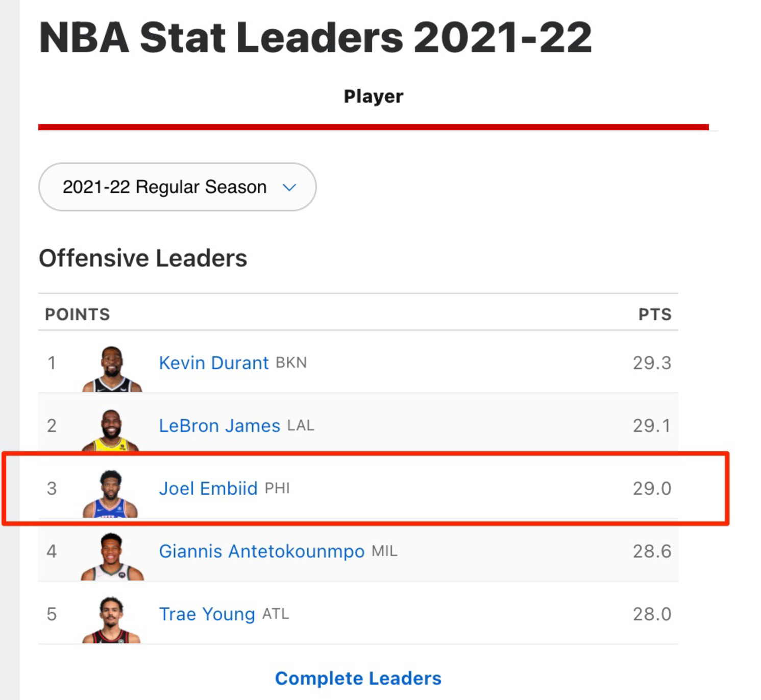The height and width of the screenshot is (700, 761).
Task: Open Trae Young's player link
Action: click(x=207, y=614)
